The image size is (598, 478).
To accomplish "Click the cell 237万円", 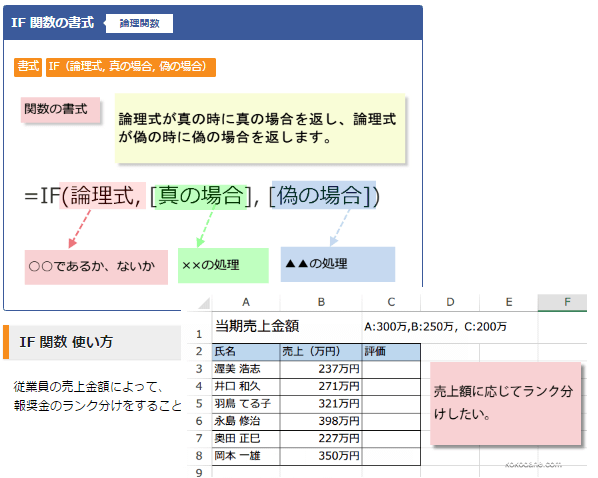I will (x=321, y=369).
